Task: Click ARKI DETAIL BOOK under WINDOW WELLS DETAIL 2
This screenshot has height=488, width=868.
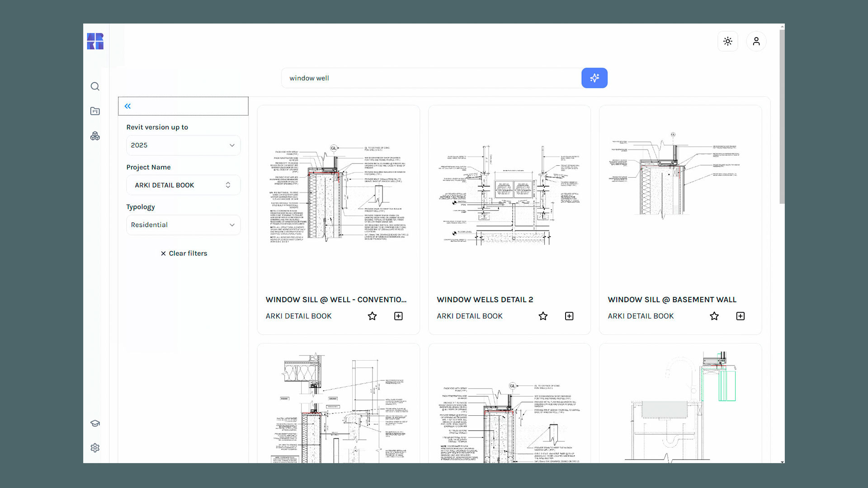Action: [470, 316]
